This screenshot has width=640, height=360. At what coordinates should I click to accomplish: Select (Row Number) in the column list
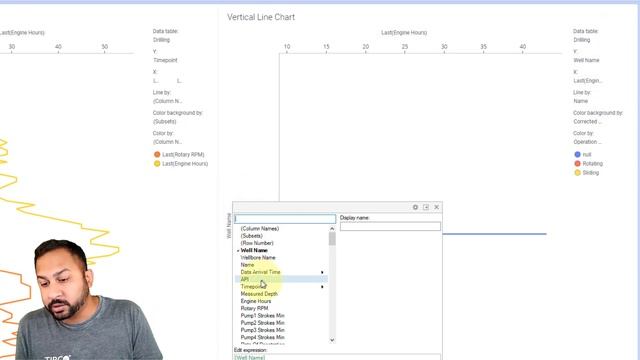point(257,243)
